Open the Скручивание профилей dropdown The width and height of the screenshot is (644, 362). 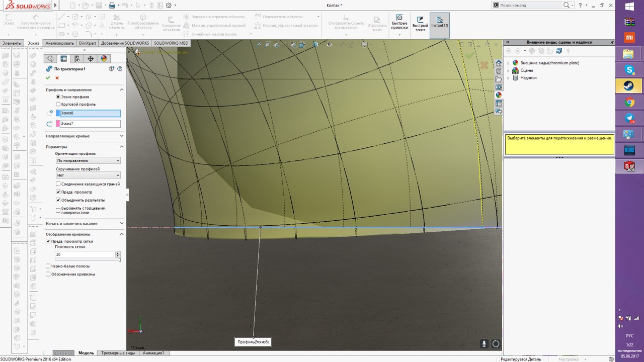click(x=88, y=175)
